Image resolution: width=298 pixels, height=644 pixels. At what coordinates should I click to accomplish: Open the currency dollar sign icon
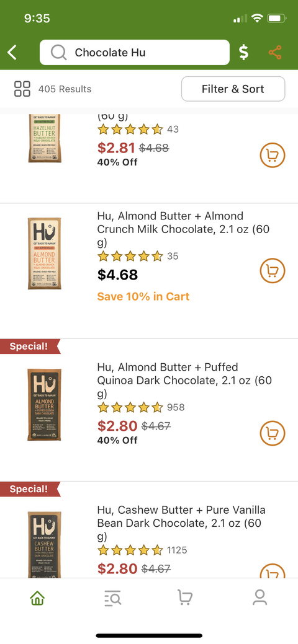[x=243, y=53]
